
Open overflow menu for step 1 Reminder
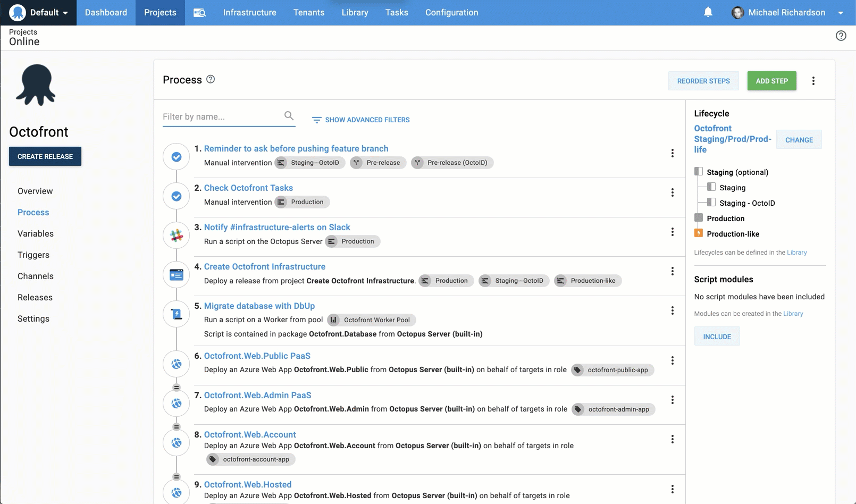[673, 153]
